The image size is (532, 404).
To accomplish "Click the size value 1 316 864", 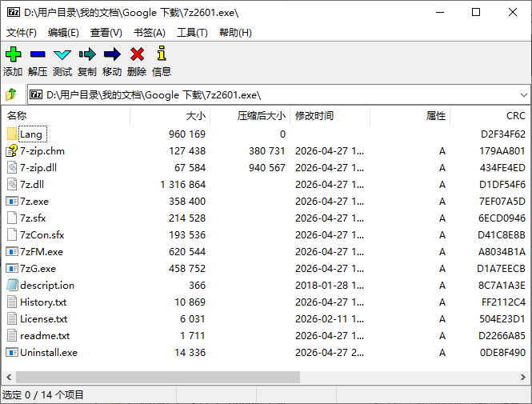I will (183, 185).
